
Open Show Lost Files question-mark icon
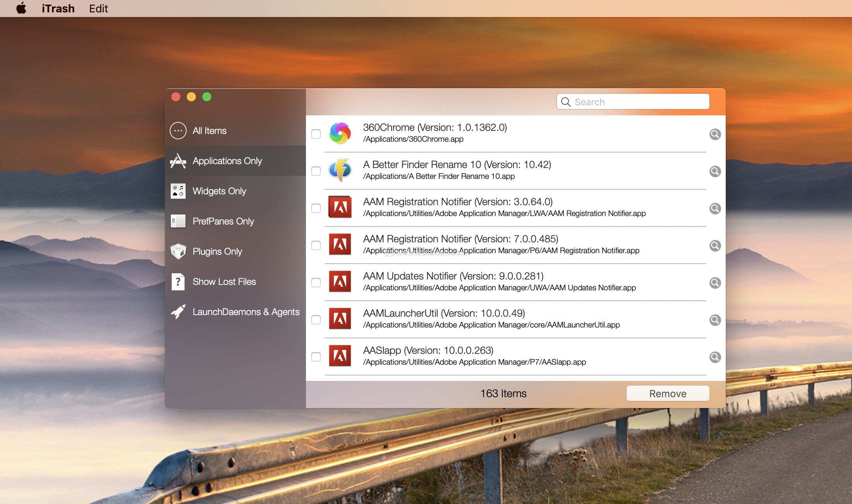178,282
